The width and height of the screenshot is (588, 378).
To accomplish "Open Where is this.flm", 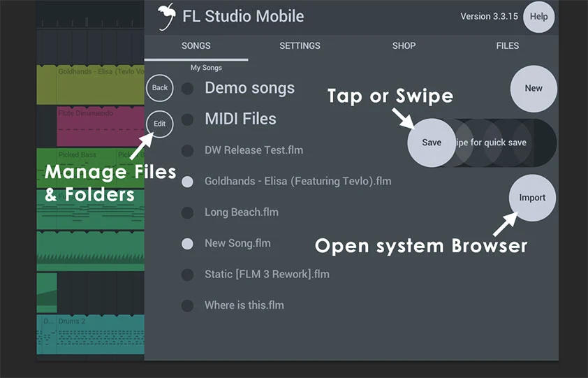I will 244,305.
